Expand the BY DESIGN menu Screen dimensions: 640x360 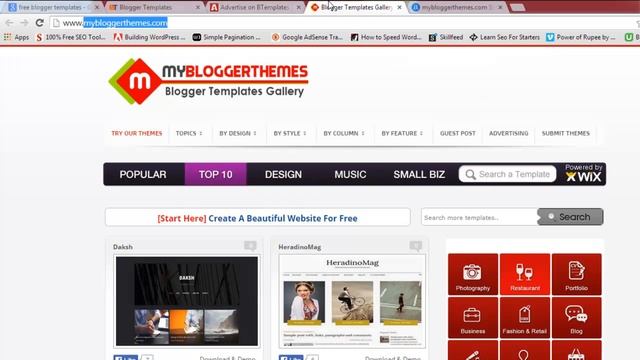click(x=238, y=133)
